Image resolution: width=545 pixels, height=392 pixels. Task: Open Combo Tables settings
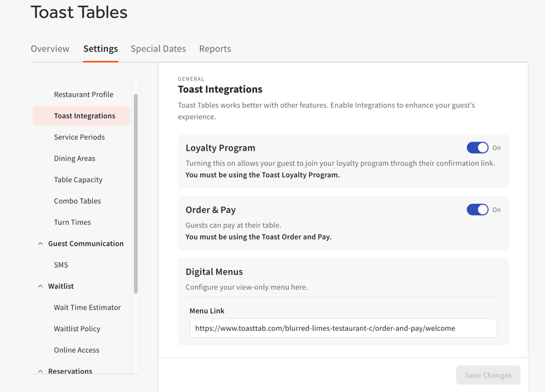coord(77,201)
